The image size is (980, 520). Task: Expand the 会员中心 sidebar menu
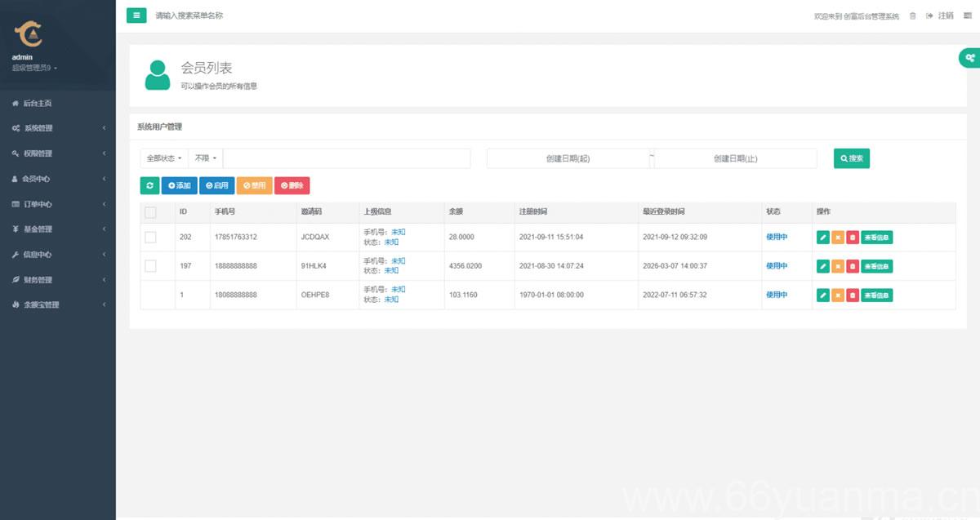pyautogui.click(x=58, y=179)
